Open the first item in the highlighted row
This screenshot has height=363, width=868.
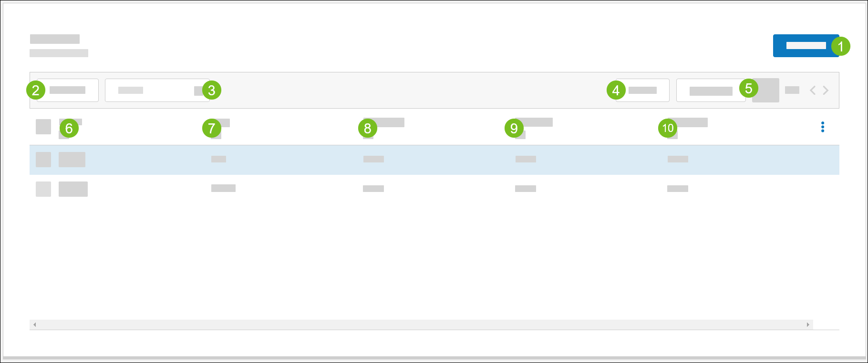coord(72,160)
